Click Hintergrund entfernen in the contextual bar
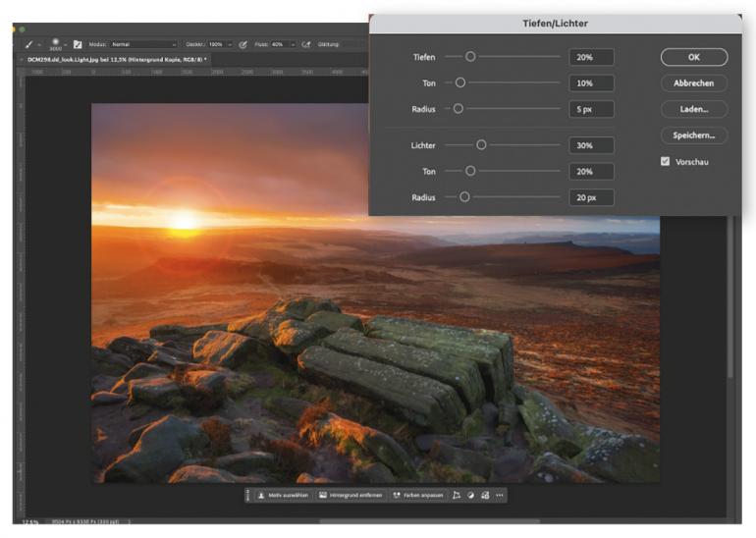 351,495
